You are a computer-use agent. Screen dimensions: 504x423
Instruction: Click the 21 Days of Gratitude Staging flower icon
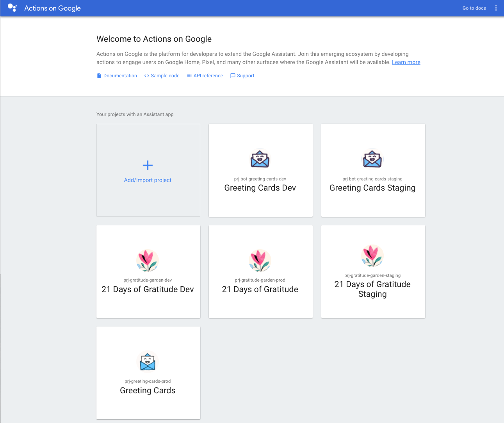(x=372, y=256)
